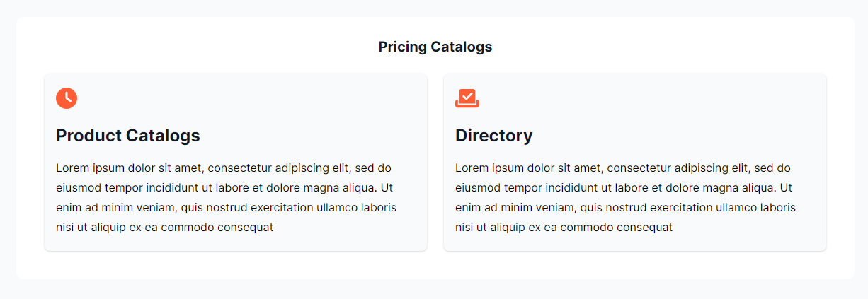The height and width of the screenshot is (299, 868).
Task: Click "eiusmod tempor incididunt" line in Product Catalogs card
Action: click(x=224, y=188)
